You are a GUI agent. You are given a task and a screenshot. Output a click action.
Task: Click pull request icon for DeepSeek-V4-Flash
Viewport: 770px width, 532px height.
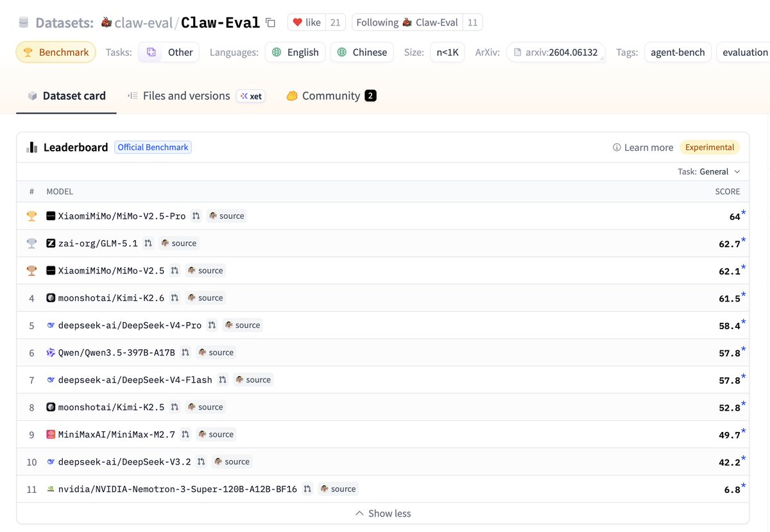click(223, 380)
